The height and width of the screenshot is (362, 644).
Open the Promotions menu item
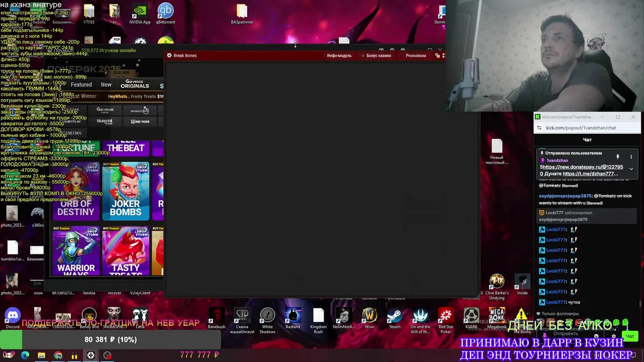coord(416,55)
